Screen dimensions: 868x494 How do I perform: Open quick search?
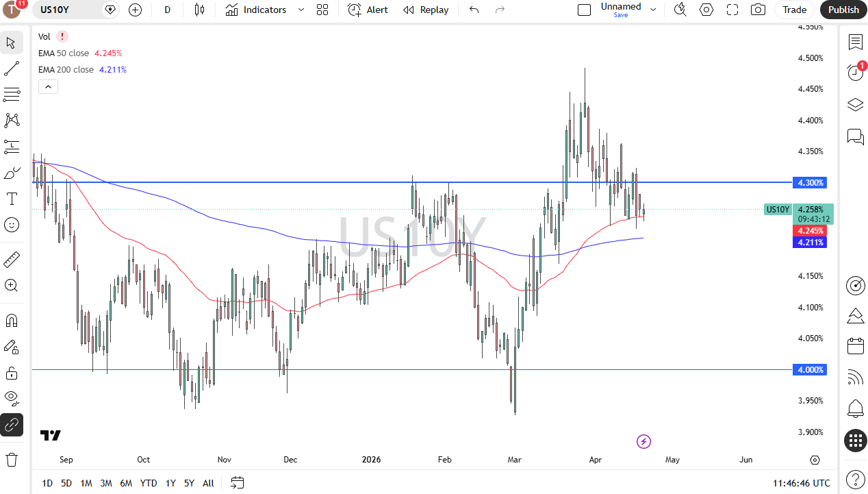[x=680, y=10]
